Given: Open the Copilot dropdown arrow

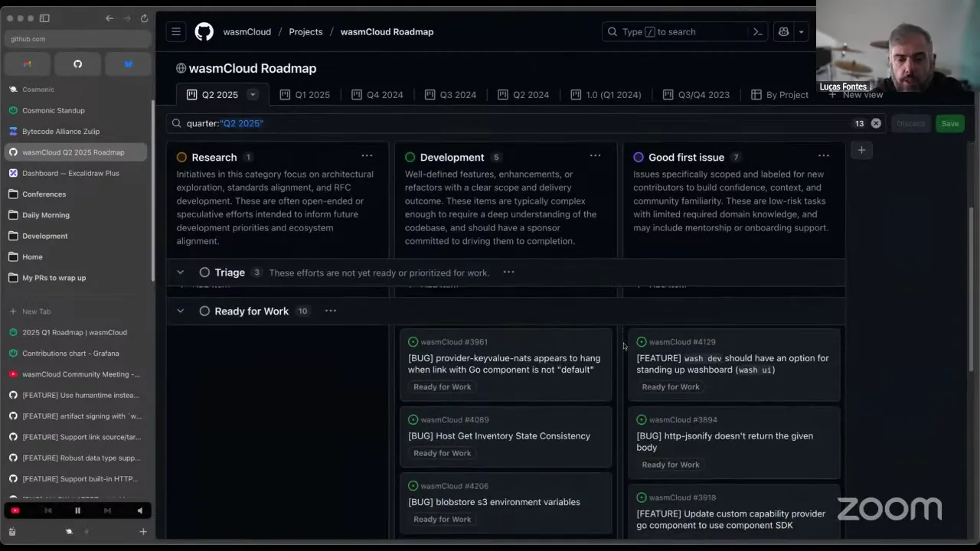Looking at the screenshot, I should click(801, 32).
